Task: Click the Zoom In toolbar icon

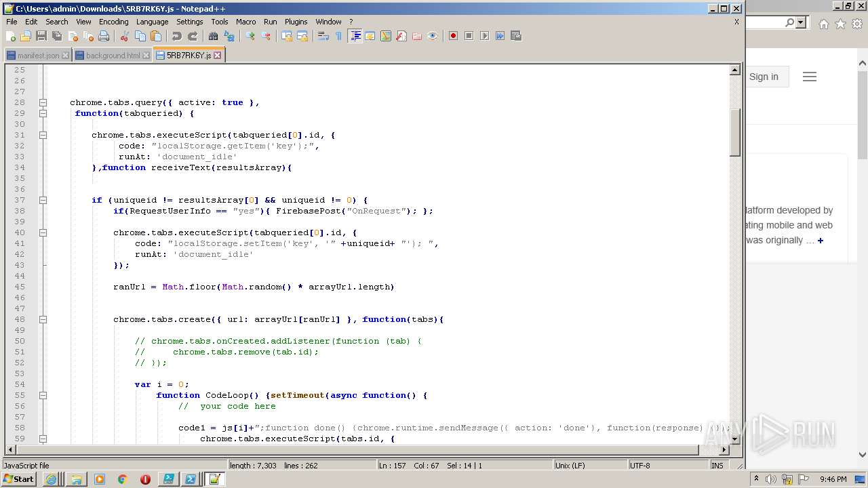Action: click(x=250, y=36)
